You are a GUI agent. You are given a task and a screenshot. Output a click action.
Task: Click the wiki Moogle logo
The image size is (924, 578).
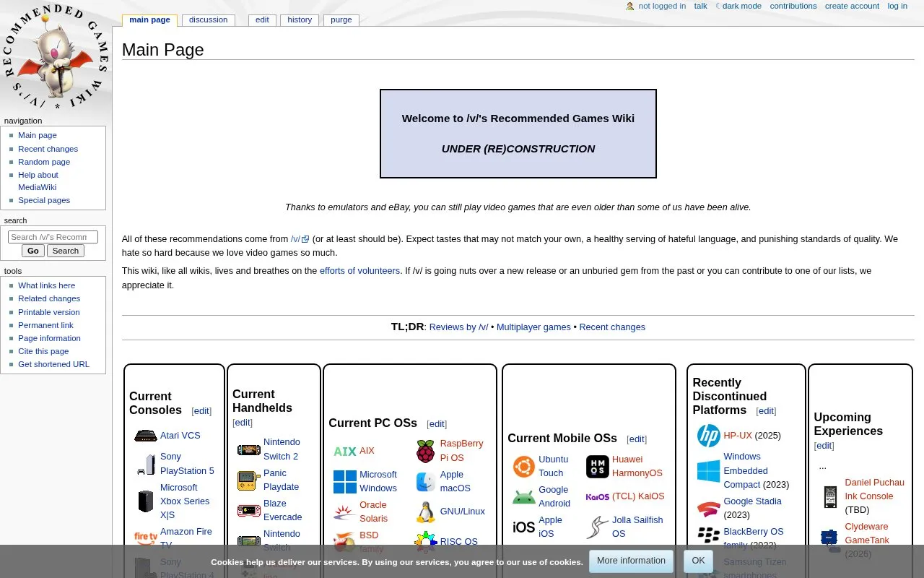tap(56, 58)
